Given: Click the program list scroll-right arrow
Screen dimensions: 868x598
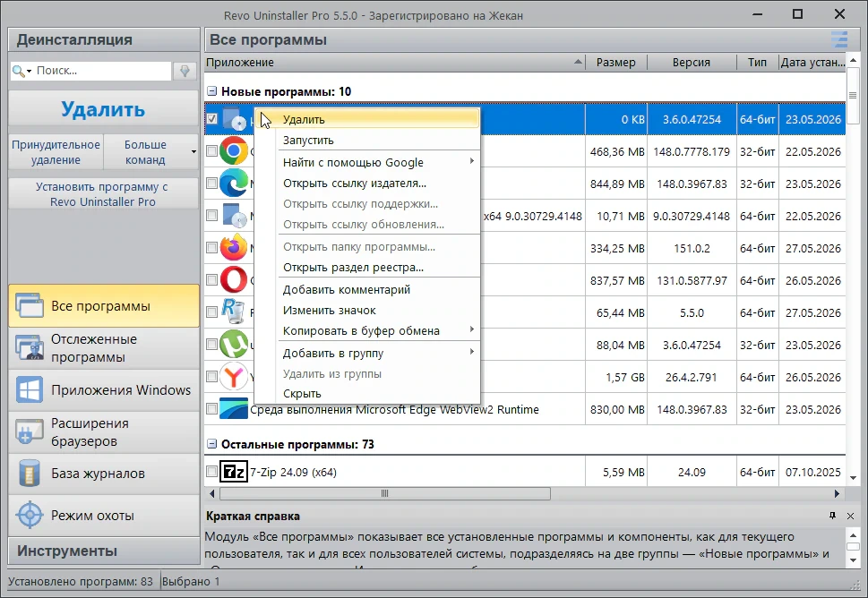Looking at the screenshot, I should point(837,493).
